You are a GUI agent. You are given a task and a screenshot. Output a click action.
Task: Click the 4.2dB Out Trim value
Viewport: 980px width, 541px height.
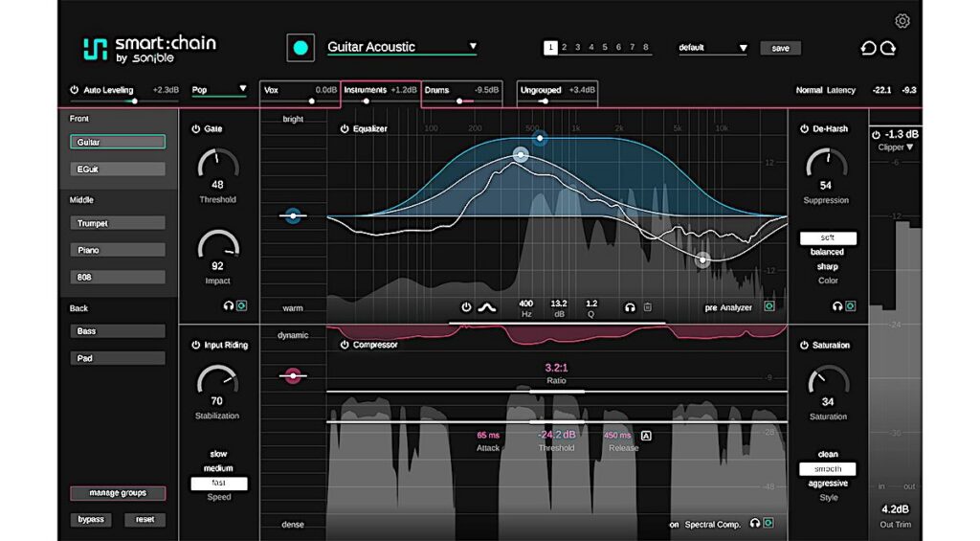click(x=895, y=509)
